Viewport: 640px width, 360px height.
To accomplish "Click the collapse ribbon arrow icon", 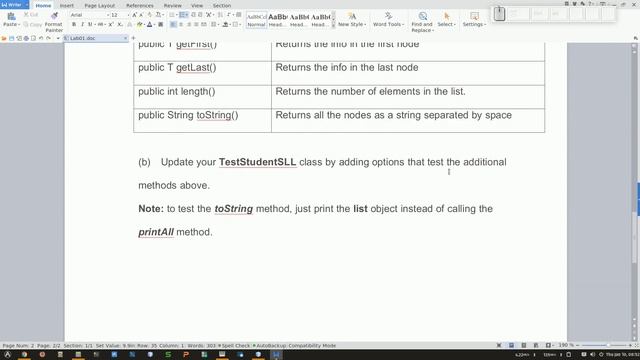I will coord(636,38).
